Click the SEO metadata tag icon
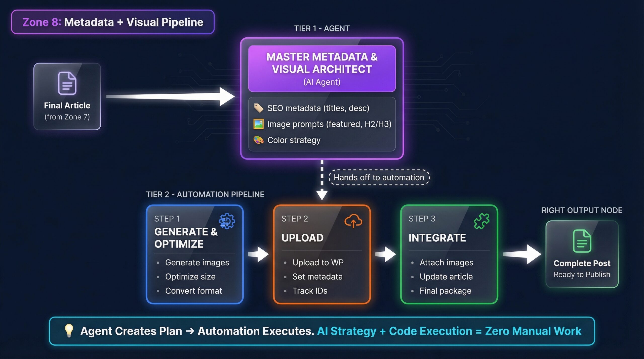Image resolution: width=644 pixels, height=359 pixels. pyautogui.click(x=258, y=108)
